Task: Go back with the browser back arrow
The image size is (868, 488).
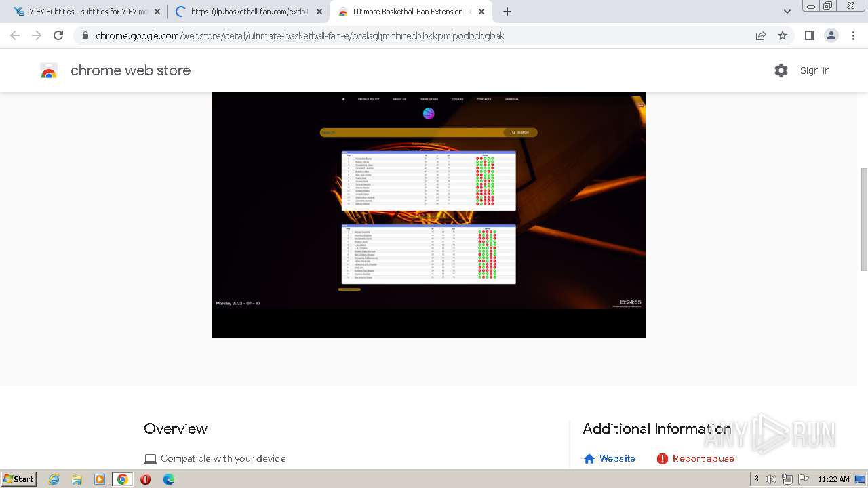Action: 15,35
